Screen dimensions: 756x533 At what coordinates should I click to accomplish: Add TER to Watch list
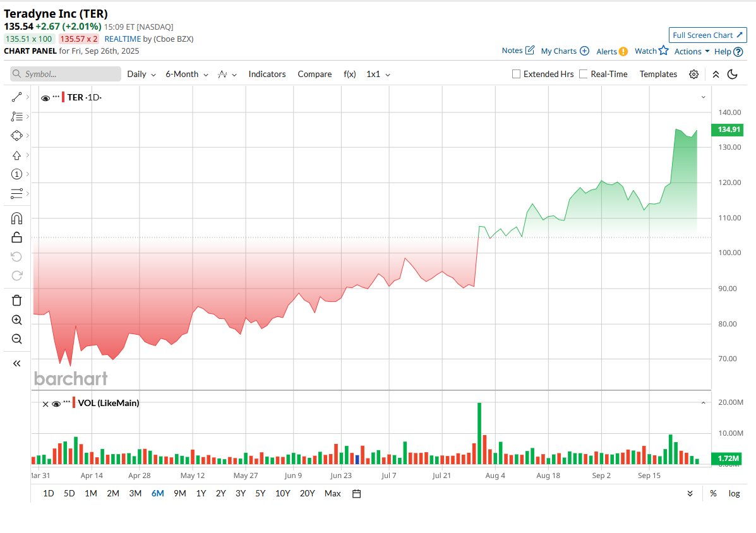tap(651, 51)
